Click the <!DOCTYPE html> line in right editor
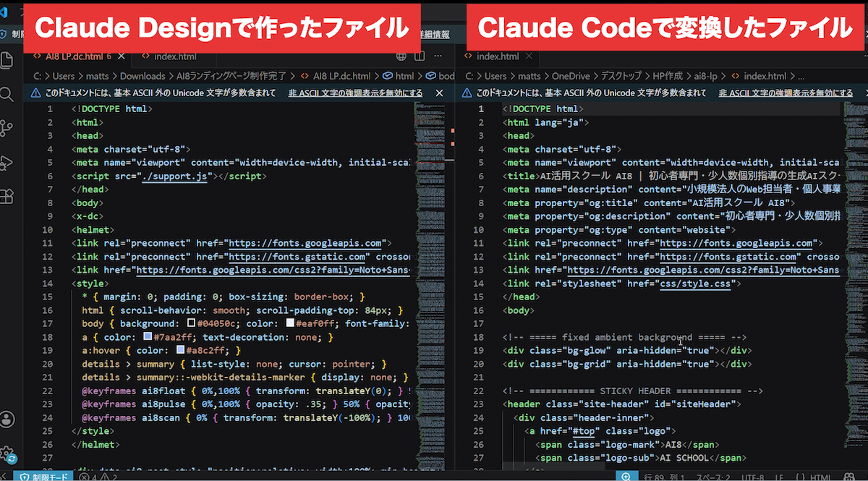Image resolution: width=868 pixels, height=481 pixels. 543,108
